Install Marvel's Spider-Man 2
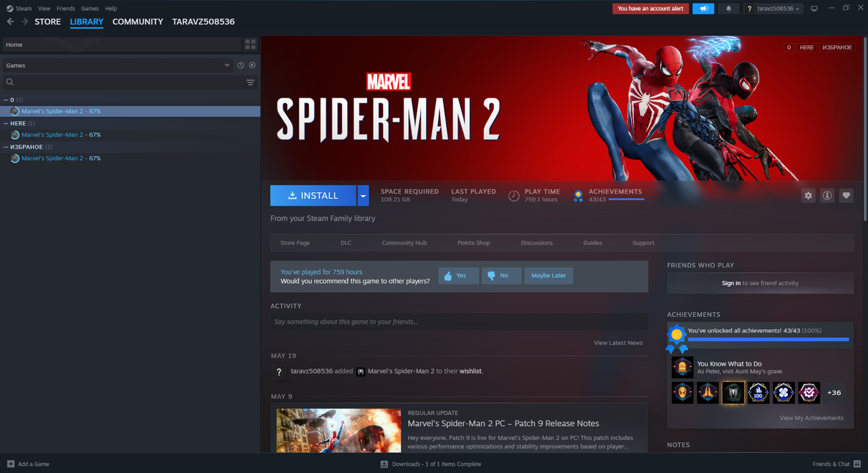Viewport: 868px width, 473px height. 313,195
